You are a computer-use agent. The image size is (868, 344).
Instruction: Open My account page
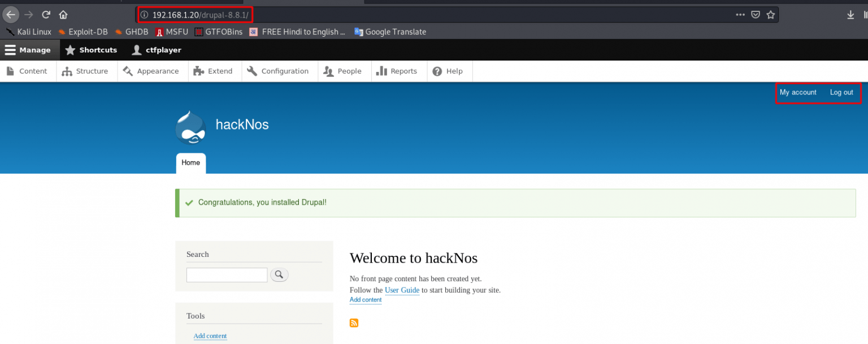coord(798,92)
